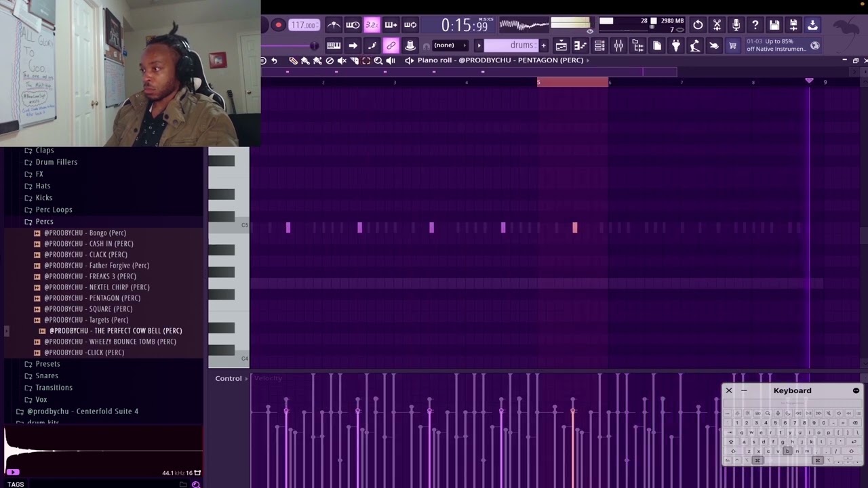This screenshot has width=868, height=488.
Task: Toggle the overdub/blend recording button
Action: (x=391, y=25)
